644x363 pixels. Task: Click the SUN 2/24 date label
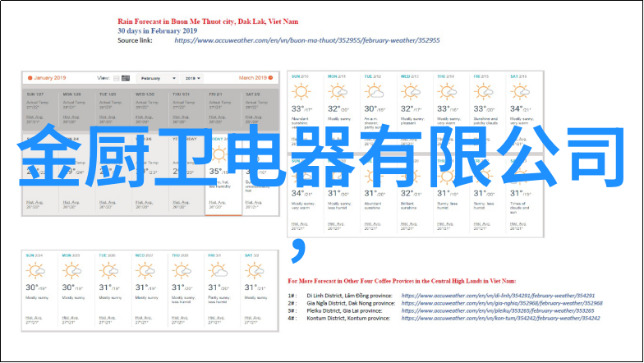pyautogui.click(x=34, y=255)
